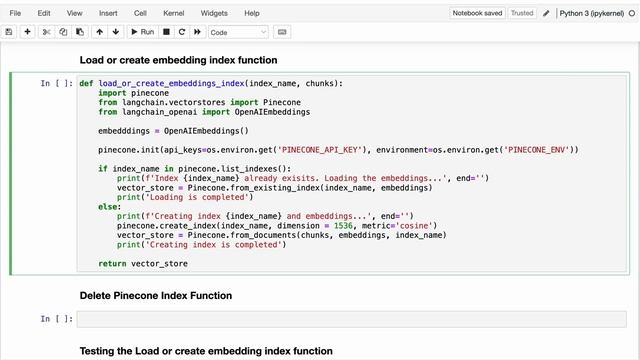
Task: Click the Python 3 (ipykernel) kernel name
Action: [591, 13]
